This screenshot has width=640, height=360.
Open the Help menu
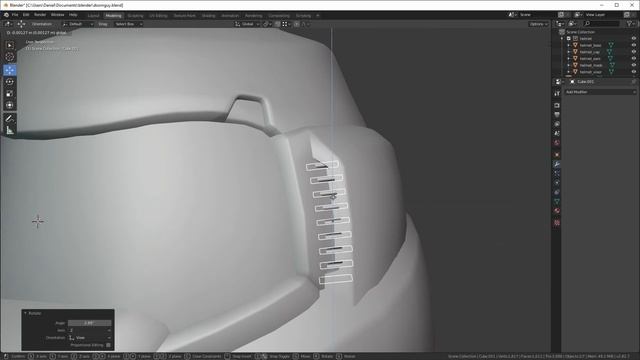pos(73,15)
